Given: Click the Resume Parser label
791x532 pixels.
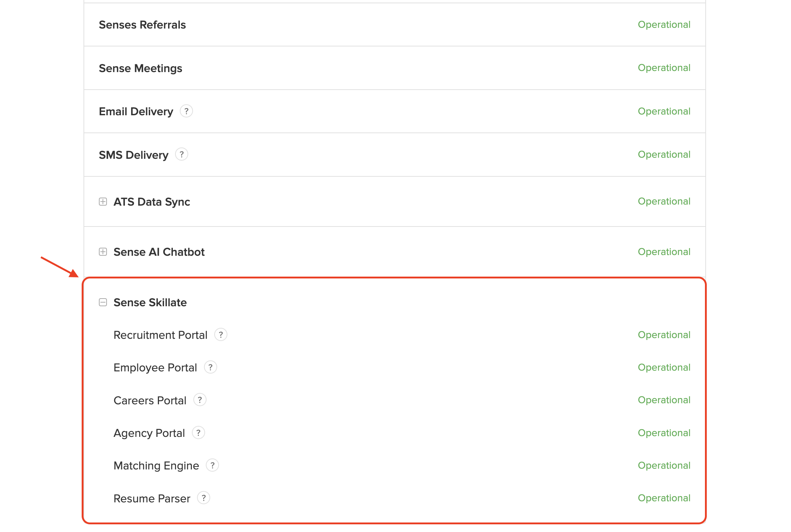Looking at the screenshot, I should coord(152,499).
